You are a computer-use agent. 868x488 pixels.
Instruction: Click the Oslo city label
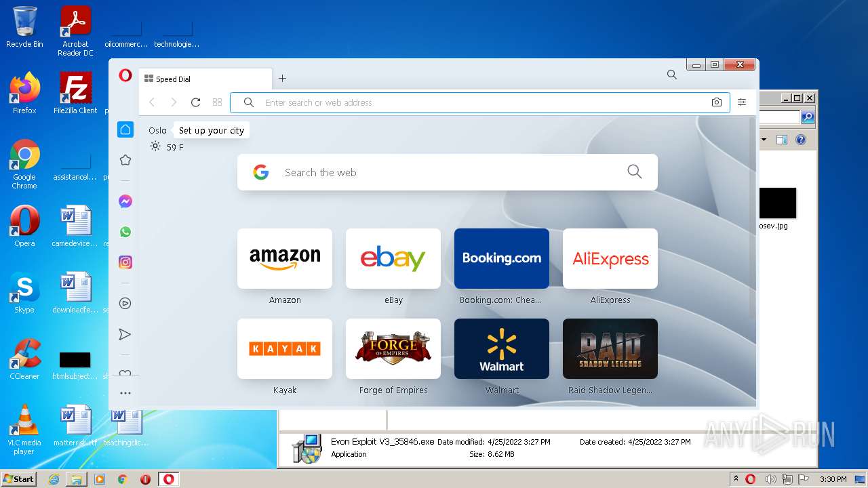158,130
